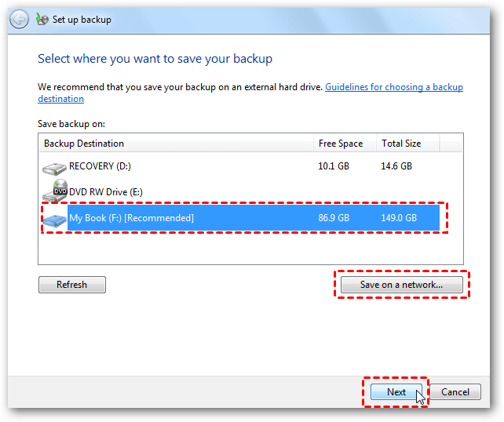Select RECOVERY (D:) destination name
Viewport: 504px width, 422px height.
pos(100,166)
